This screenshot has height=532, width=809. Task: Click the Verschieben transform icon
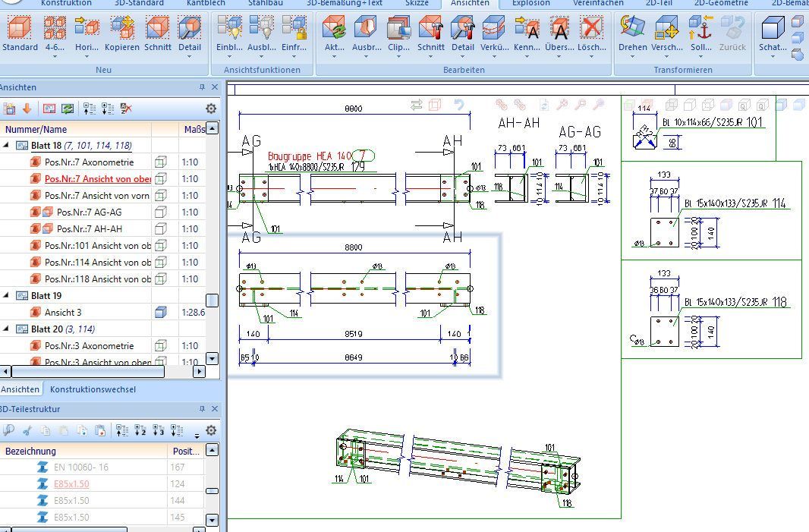[666, 29]
